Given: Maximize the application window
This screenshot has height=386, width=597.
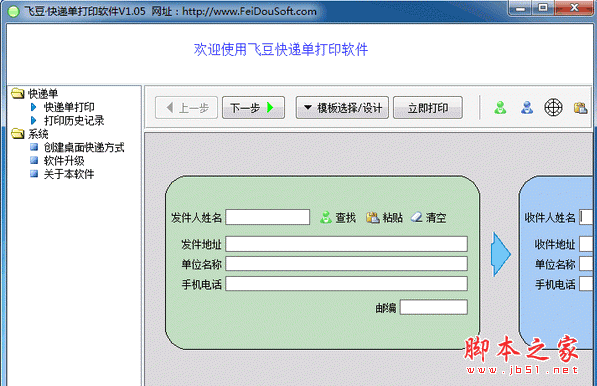Looking at the screenshot, I should (543, 8).
